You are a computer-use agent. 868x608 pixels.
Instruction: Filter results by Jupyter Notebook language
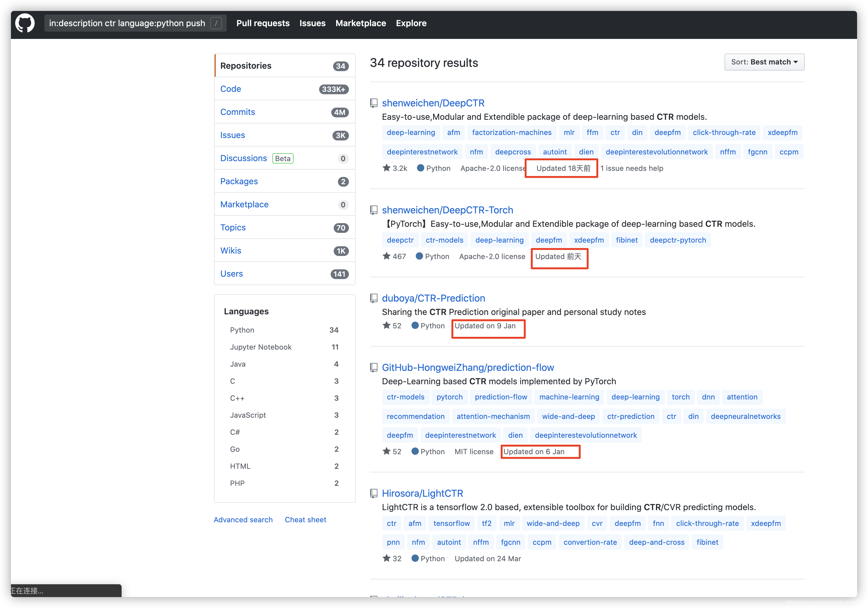pyautogui.click(x=284, y=347)
